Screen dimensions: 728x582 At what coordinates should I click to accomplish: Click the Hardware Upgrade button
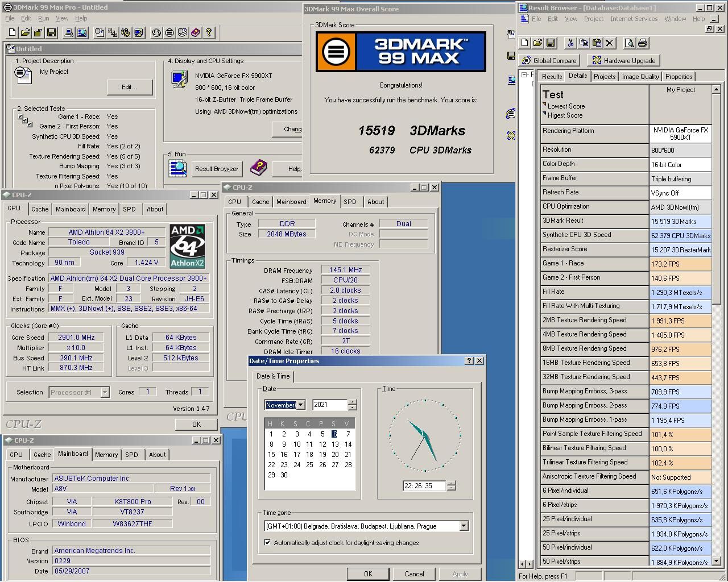click(x=623, y=60)
